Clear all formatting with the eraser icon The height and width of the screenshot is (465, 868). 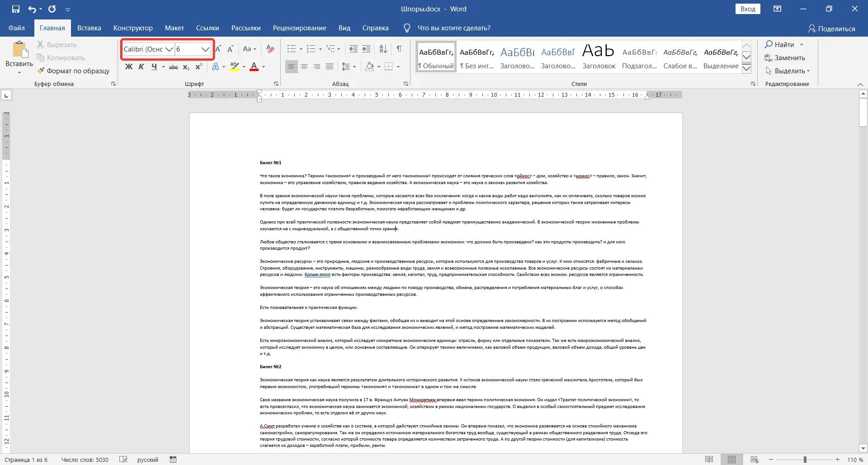click(270, 49)
